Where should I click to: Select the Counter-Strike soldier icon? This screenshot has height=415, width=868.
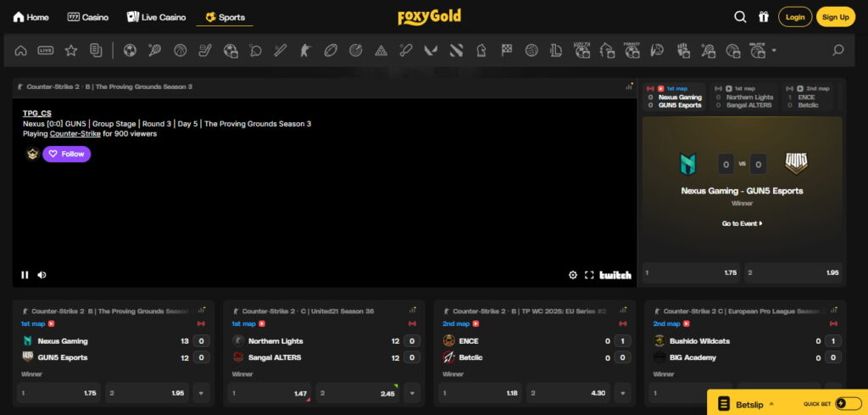point(305,50)
